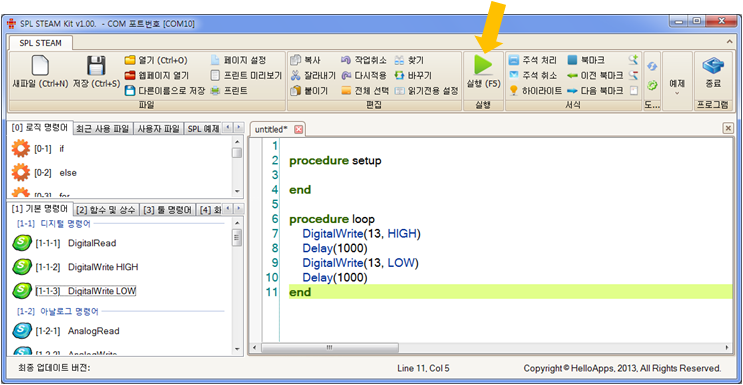The width and height of the screenshot is (743, 385).
Task: Toggle a 북마크 bookmark
Action: tap(586, 60)
